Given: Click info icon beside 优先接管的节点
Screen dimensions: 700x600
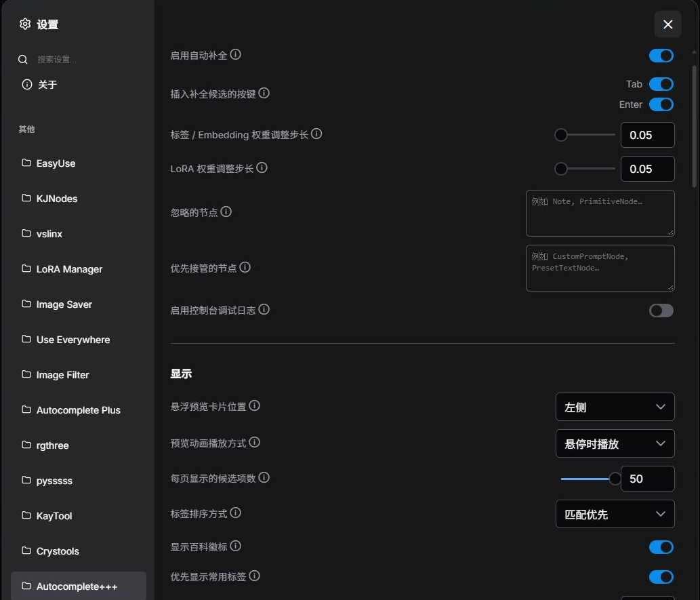Looking at the screenshot, I should coord(245,267).
